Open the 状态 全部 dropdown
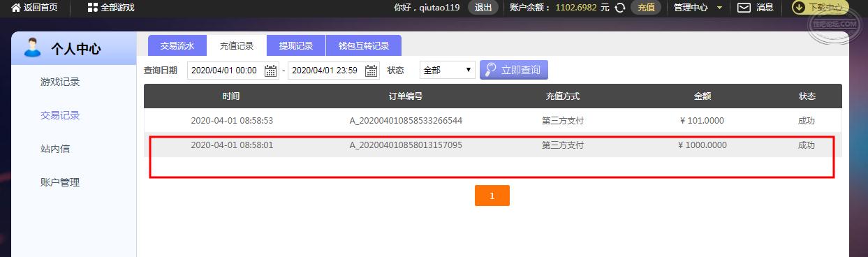Image resolution: width=868 pixels, height=257 pixels. pos(448,71)
